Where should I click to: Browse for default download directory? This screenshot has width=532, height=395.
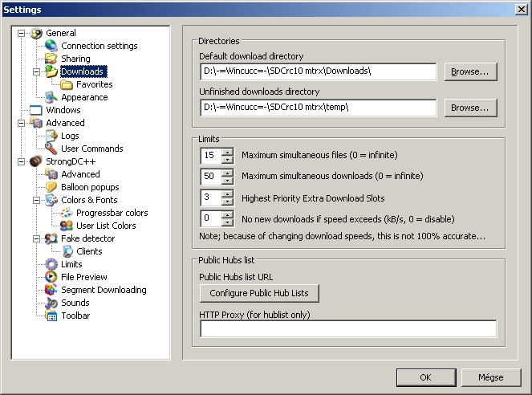tap(470, 71)
